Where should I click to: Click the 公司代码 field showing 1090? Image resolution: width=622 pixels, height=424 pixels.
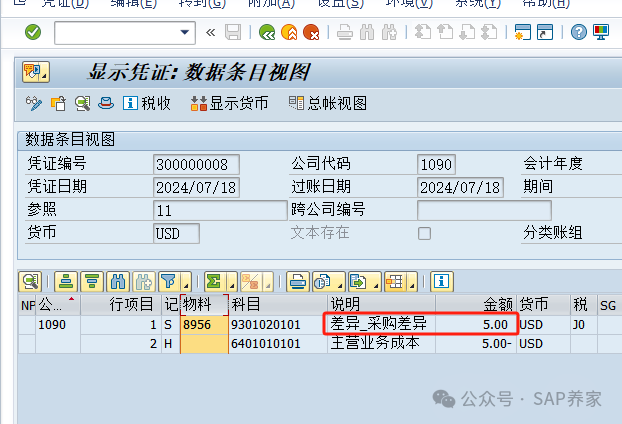coord(436,164)
